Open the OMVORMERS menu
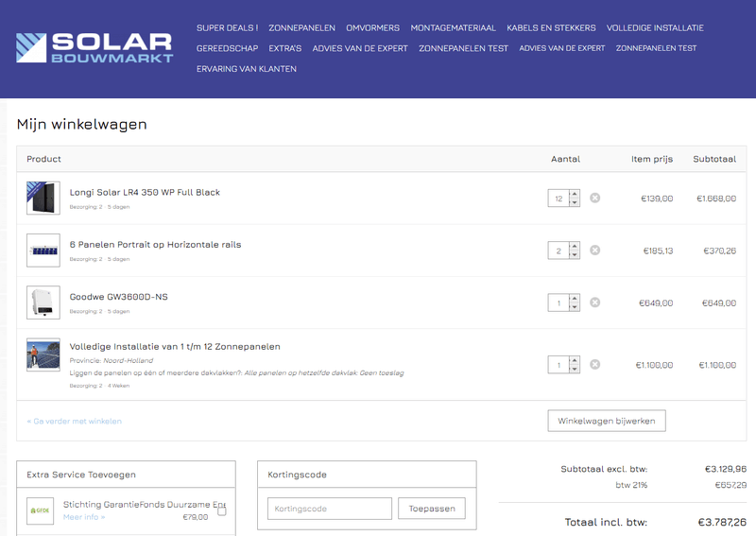Screen dimensions: 756x536 pyautogui.click(x=372, y=28)
